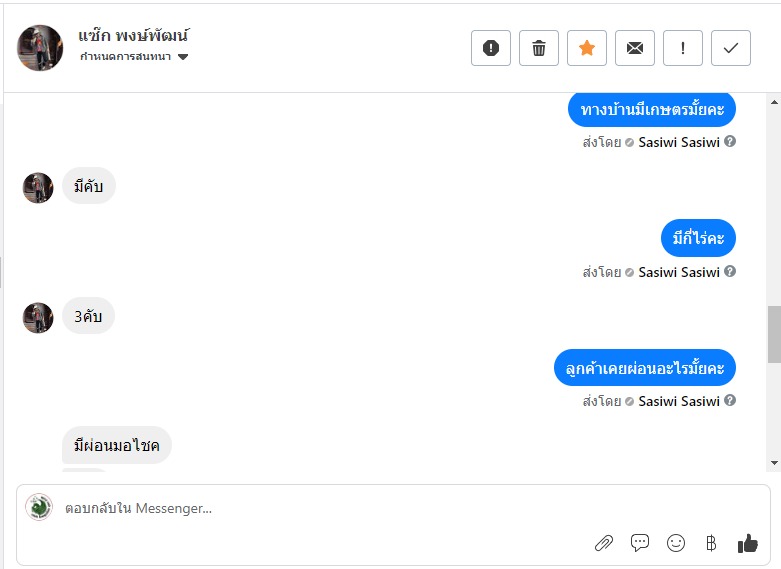Toggle the orange star follow-up marker
Screen dimensions: 781x569
[587, 48]
